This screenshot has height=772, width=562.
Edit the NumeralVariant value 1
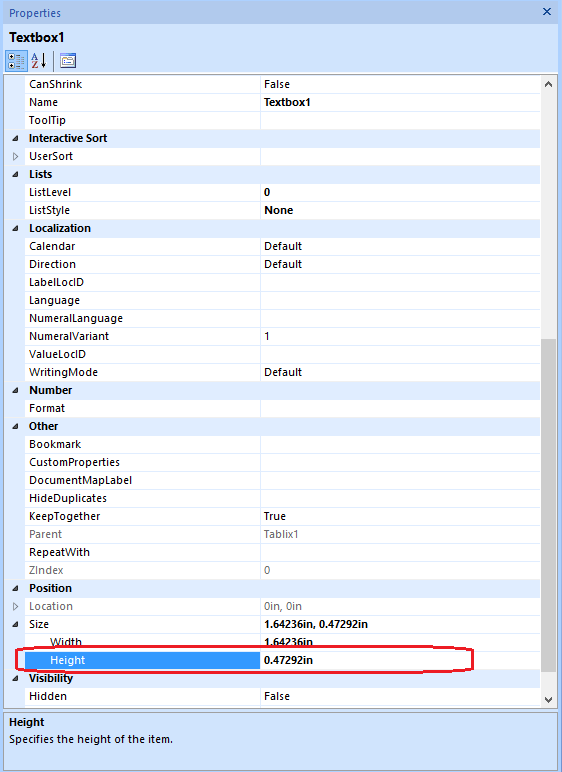tap(400, 336)
